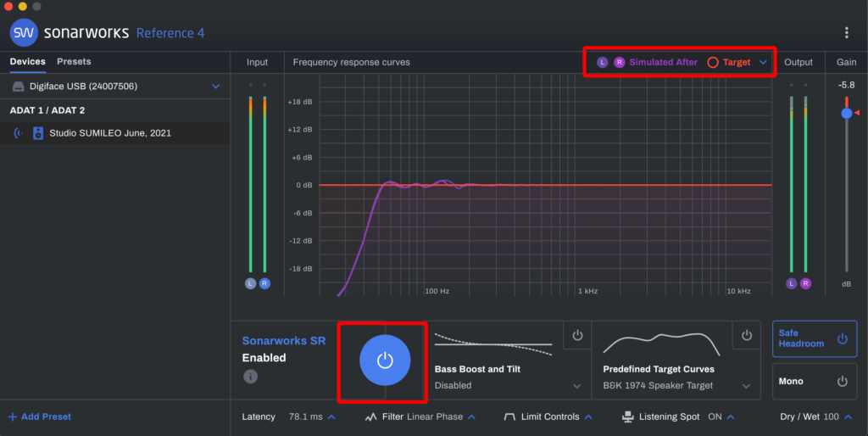Click the Sonarworks SR title
The width and height of the screenshot is (868, 436).
click(284, 341)
